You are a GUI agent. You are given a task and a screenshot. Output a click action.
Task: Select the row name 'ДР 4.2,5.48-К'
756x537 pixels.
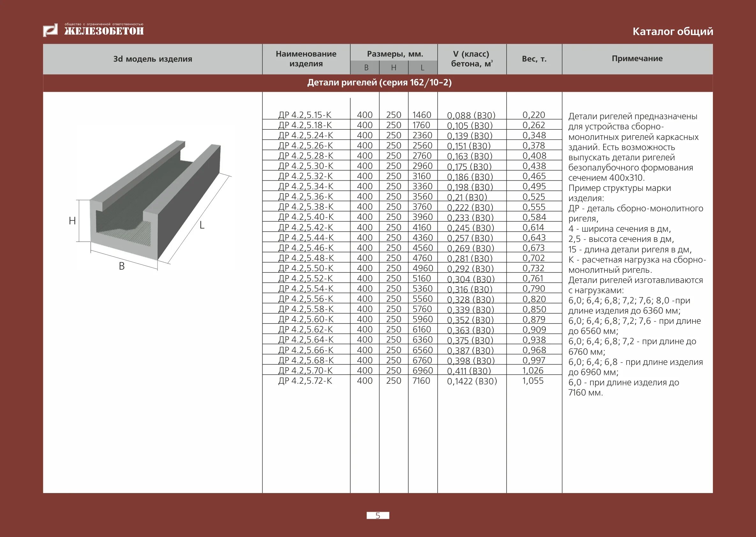point(306,258)
